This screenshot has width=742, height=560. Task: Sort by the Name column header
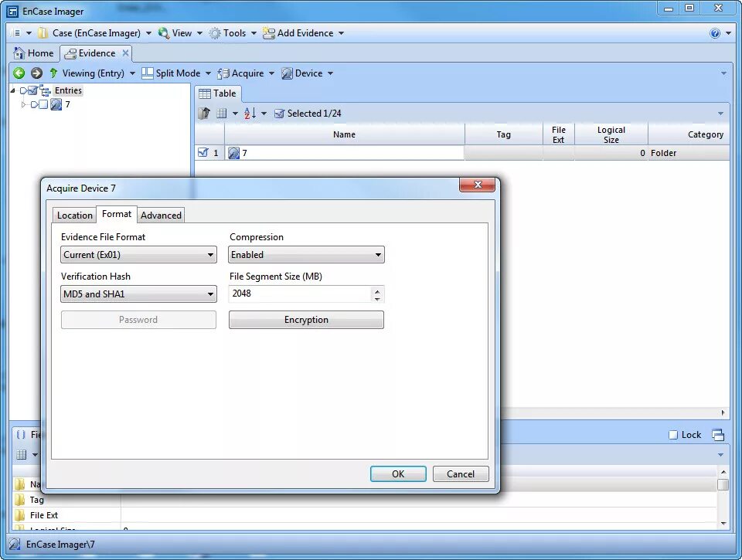tap(344, 134)
